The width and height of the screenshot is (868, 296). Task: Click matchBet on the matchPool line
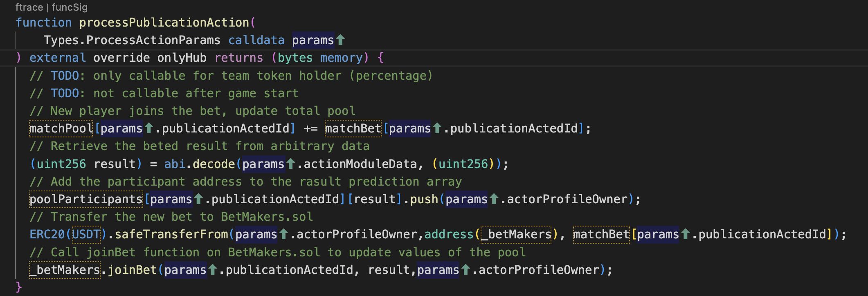pos(353,128)
